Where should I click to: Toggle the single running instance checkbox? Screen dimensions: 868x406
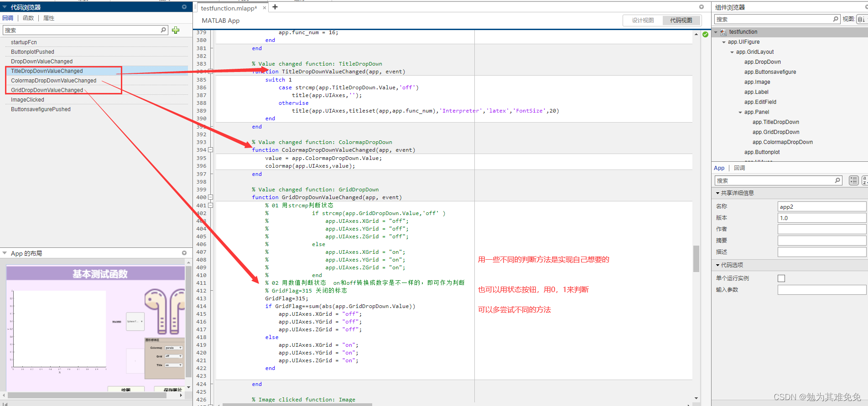pyautogui.click(x=781, y=278)
